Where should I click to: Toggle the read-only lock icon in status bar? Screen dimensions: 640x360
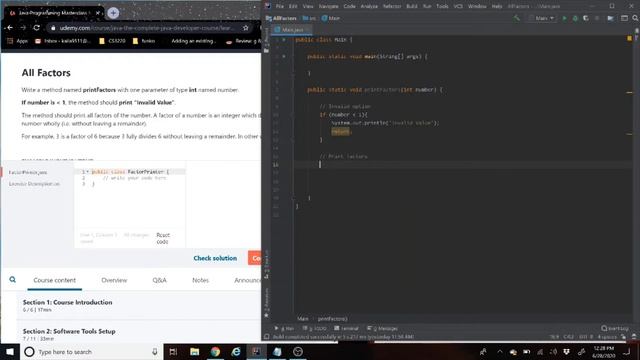click(x=624, y=337)
